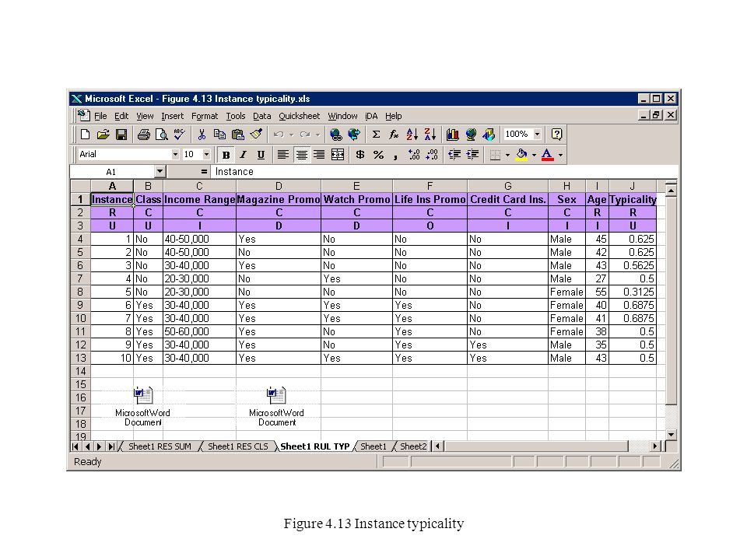Viewport: 747px width, 560px height.
Task: Open the font size 10 dropdown
Action: click(206, 155)
